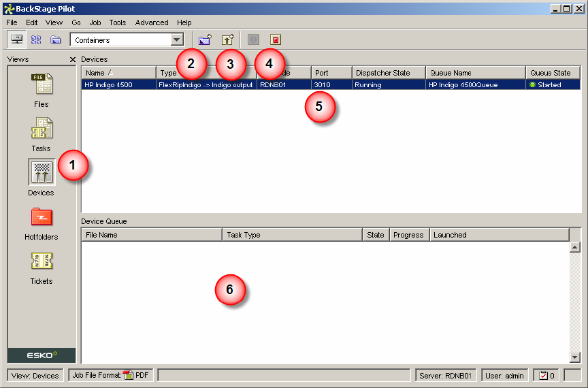Click the Device Queue scrollbar down arrow
The image size is (588, 388).
click(x=575, y=357)
